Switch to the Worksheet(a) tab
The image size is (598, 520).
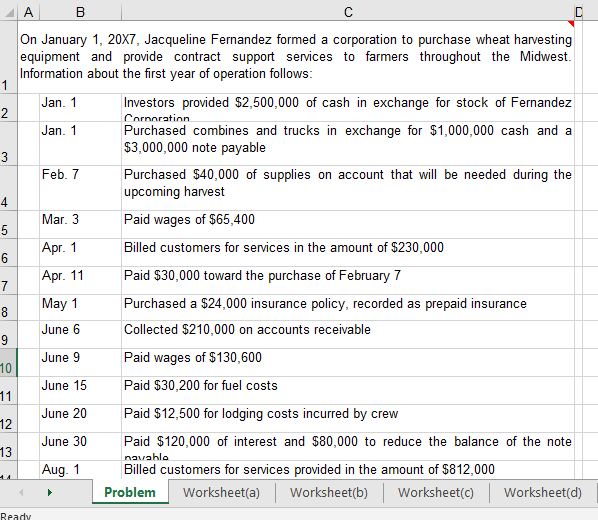coord(221,492)
